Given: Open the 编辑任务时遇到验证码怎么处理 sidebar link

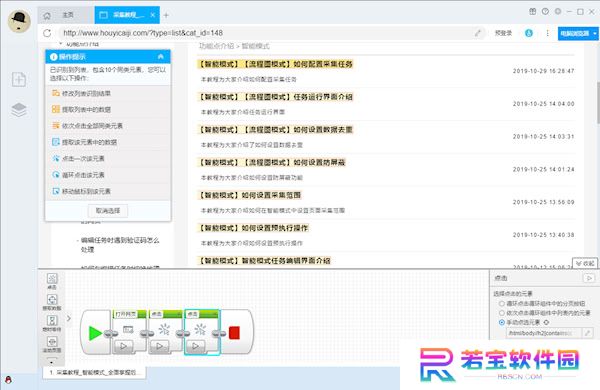Looking at the screenshot, I should [120, 245].
